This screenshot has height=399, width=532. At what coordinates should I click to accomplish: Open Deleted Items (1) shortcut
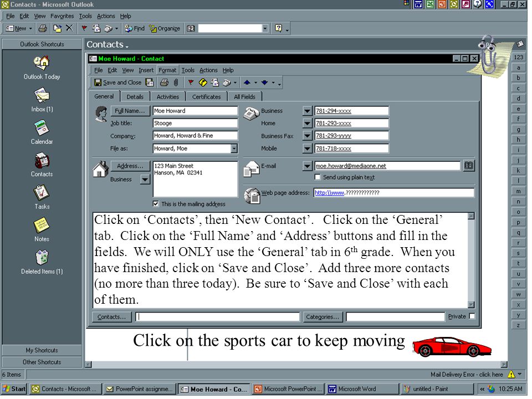[x=42, y=263]
